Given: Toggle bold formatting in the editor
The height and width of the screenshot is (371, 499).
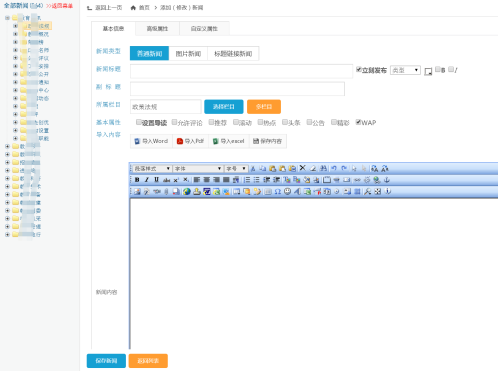Looking at the screenshot, I should click(137, 180).
